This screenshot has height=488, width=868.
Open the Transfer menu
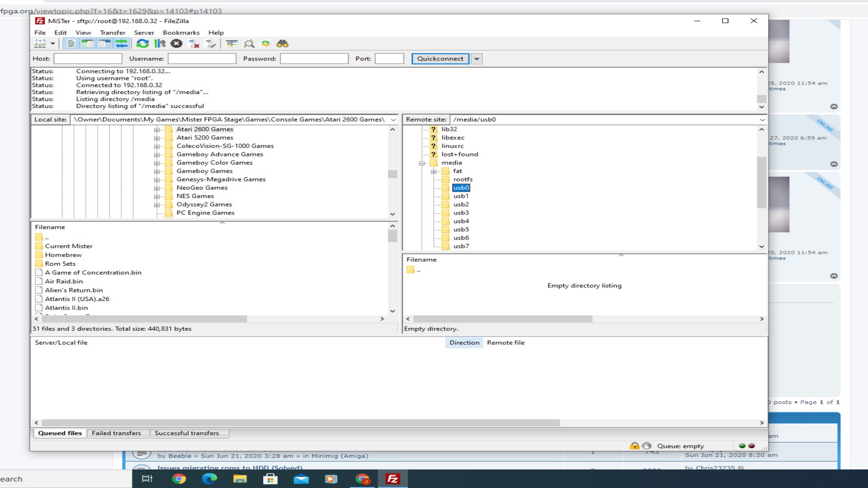113,32
